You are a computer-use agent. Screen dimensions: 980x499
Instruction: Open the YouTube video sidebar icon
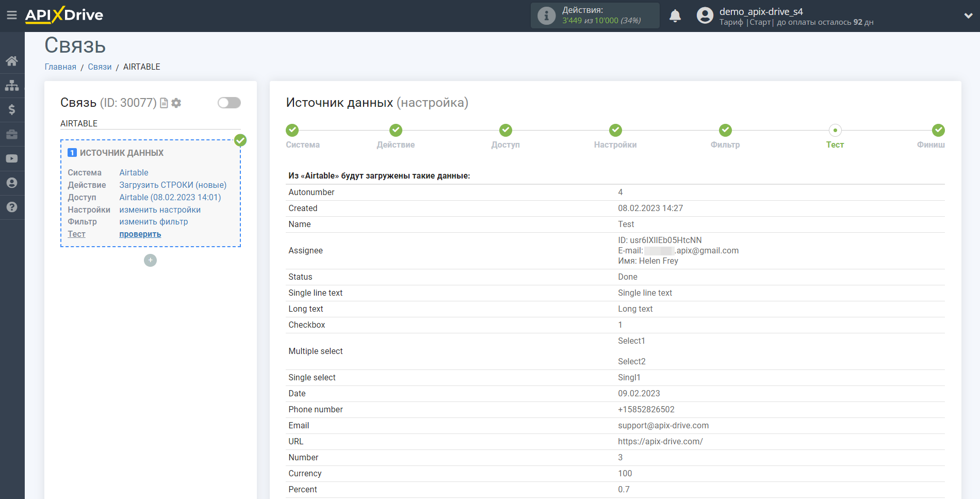point(12,158)
